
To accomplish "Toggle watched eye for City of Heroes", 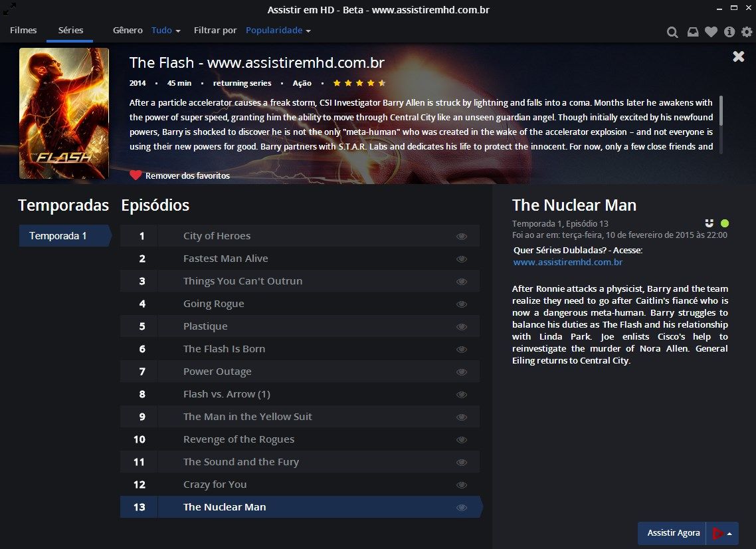I will pyautogui.click(x=462, y=237).
